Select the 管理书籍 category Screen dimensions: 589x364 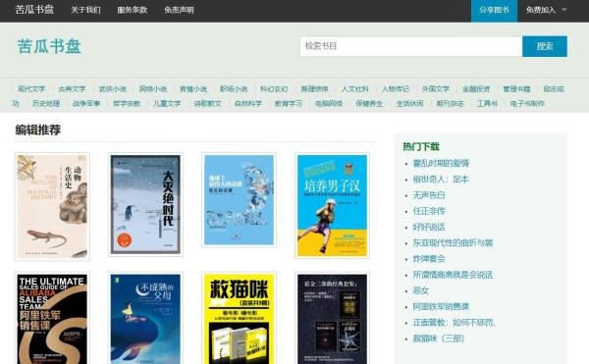click(517, 89)
